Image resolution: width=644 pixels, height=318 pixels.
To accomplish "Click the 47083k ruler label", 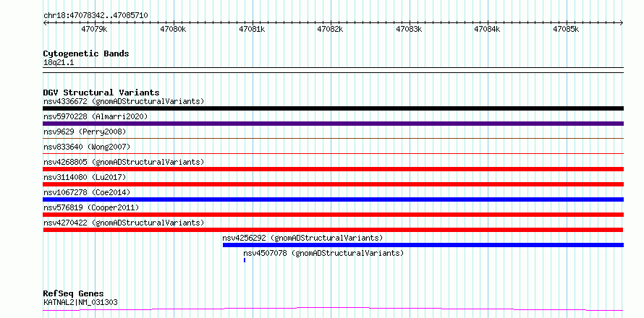I will (x=409, y=29).
